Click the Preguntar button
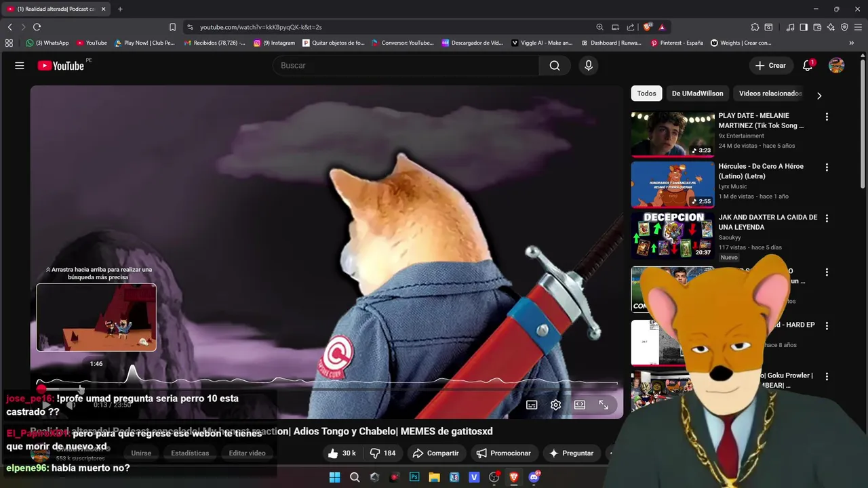The height and width of the screenshot is (488, 868). (x=572, y=453)
